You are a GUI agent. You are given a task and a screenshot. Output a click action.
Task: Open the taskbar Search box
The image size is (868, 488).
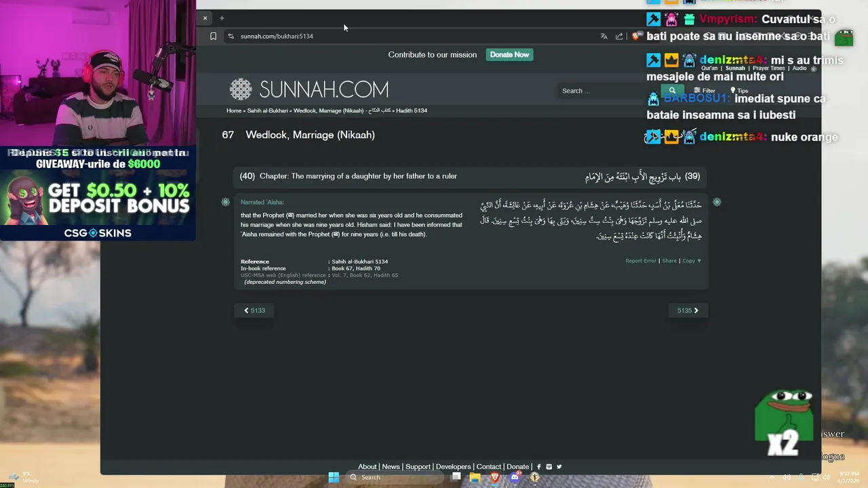(395, 478)
